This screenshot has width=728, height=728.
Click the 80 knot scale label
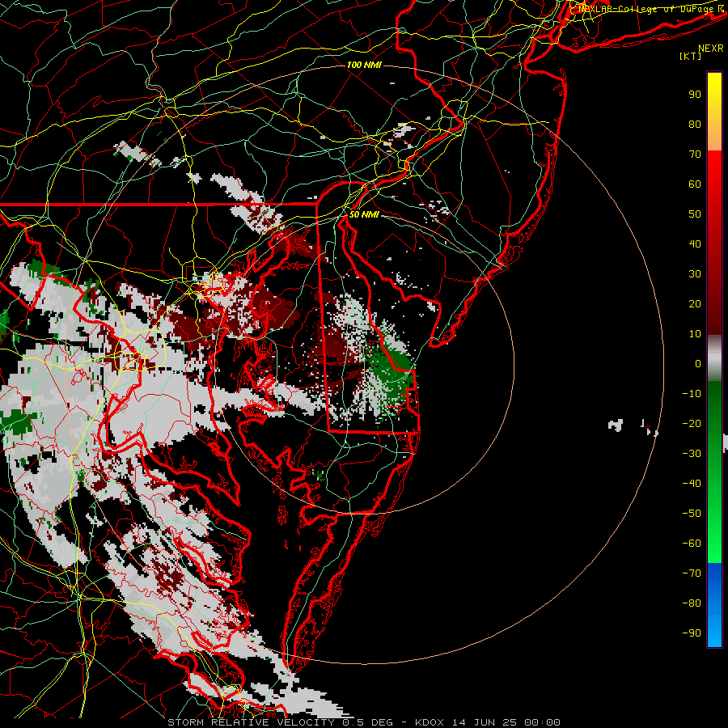pos(695,124)
